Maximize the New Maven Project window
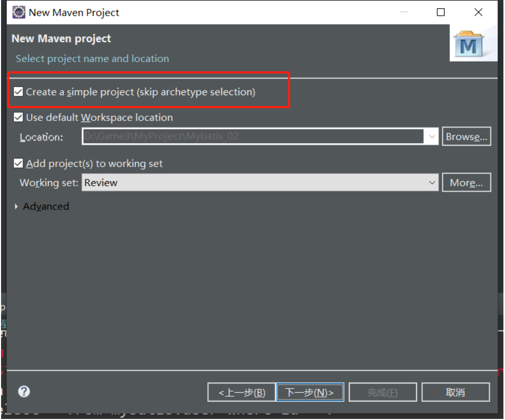The width and height of the screenshot is (505, 420). (x=441, y=12)
